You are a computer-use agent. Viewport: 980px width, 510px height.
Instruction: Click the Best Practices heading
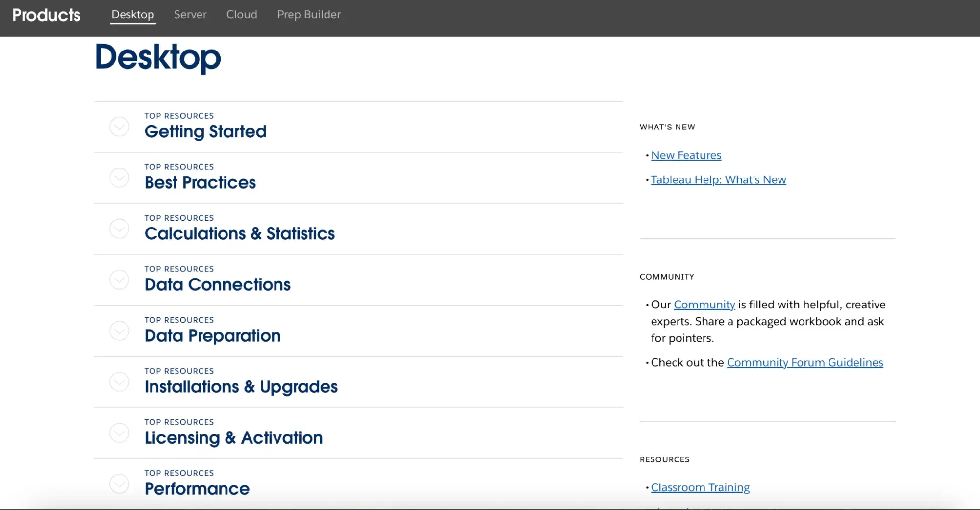click(200, 182)
